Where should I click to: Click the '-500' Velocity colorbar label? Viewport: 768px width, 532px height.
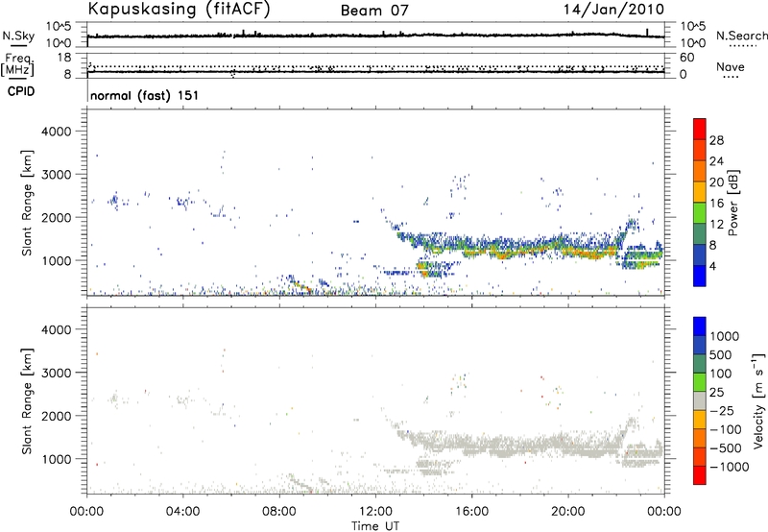(x=726, y=448)
